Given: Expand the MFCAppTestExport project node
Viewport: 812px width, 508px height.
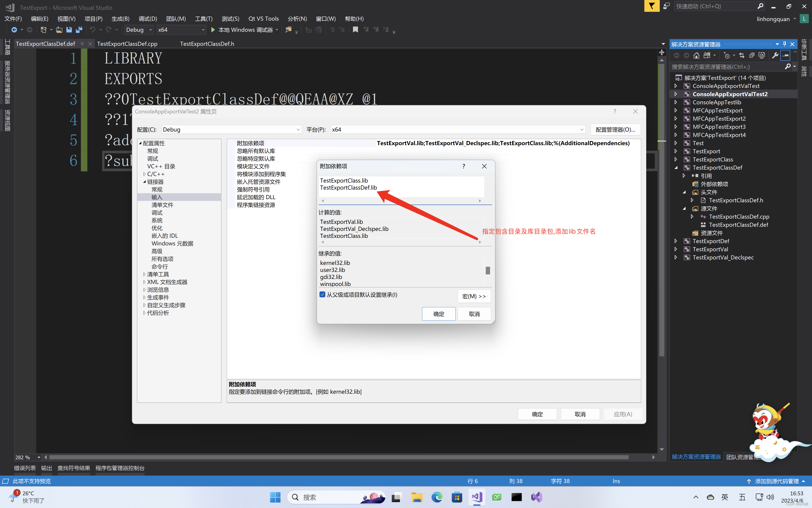Looking at the screenshot, I should point(676,110).
